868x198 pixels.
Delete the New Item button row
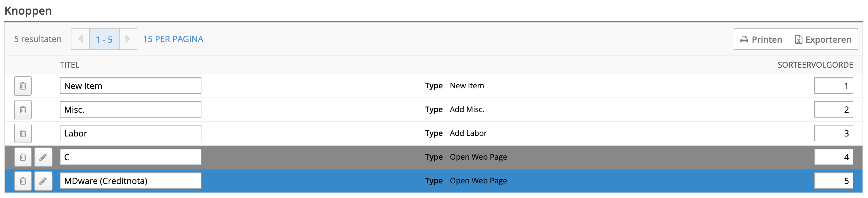coord(23,86)
